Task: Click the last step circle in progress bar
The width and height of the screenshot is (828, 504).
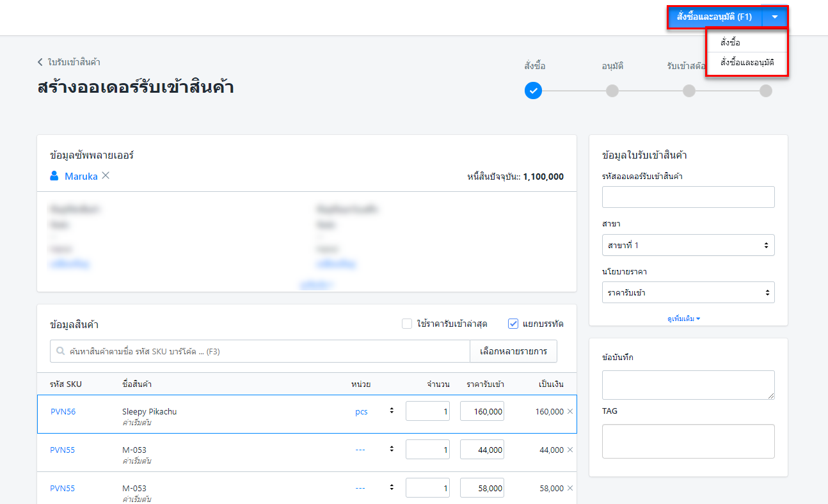Action: coord(766,91)
